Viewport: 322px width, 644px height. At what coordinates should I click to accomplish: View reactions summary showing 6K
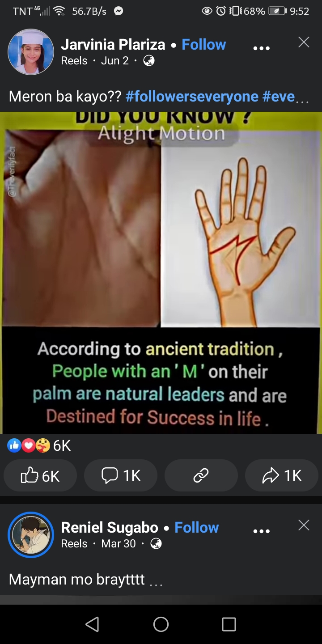coord(39,445)
